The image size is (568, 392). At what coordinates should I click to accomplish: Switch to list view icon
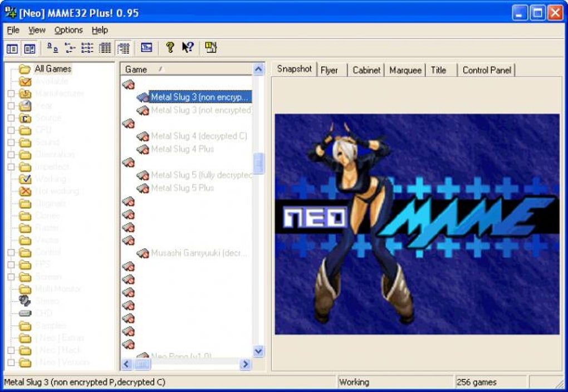pyautogui.click(x=87, y=48)
